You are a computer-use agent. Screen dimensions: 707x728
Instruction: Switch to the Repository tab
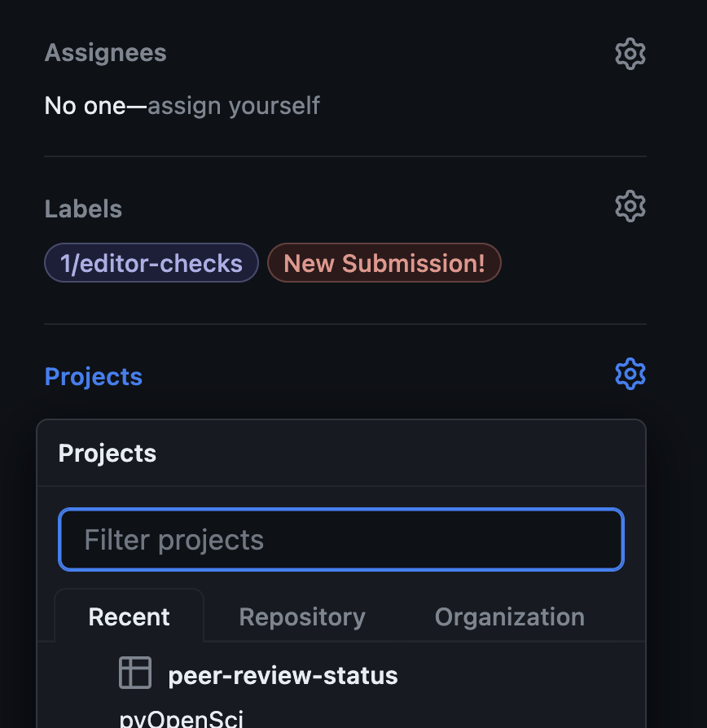pyautogui.click(x=302, y=617)
